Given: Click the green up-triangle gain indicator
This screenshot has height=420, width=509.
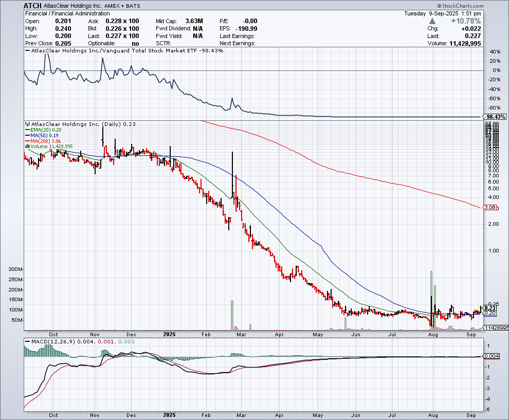Looking at the screenshot, I should (432, 21).
